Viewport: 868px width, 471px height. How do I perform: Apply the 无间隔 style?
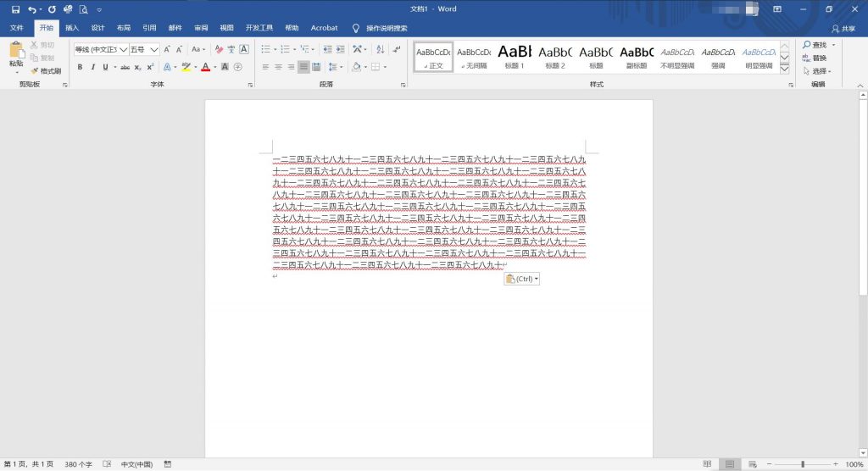pos(474,57)
